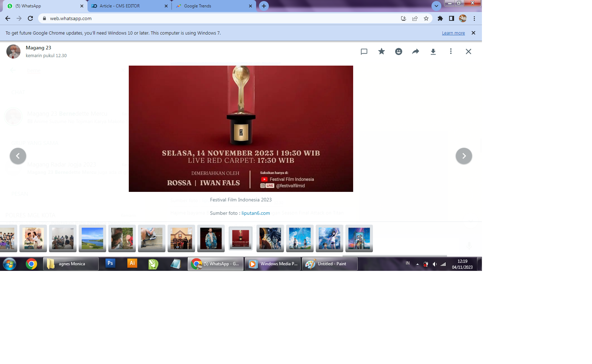The width and height of the screenshot is (592, 364).
Task: Select the Attack on Titan anime thumbnail
Action: coord(270,238)
